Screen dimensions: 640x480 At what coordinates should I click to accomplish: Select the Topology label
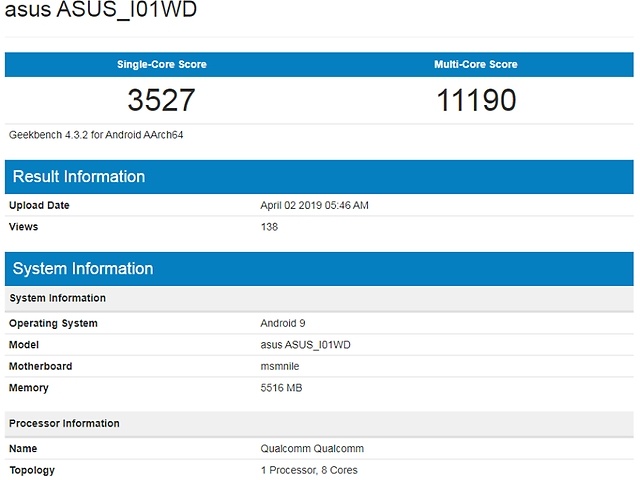32,470
